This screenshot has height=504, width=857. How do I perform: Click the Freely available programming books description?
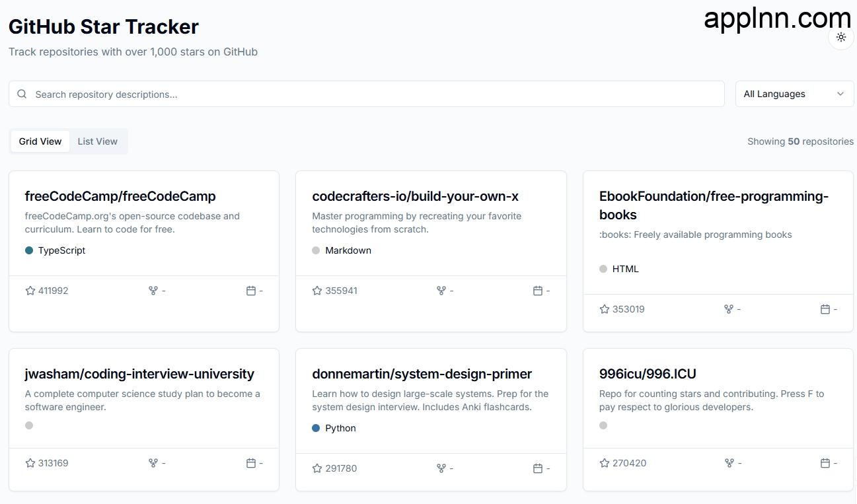click(695, 234)
